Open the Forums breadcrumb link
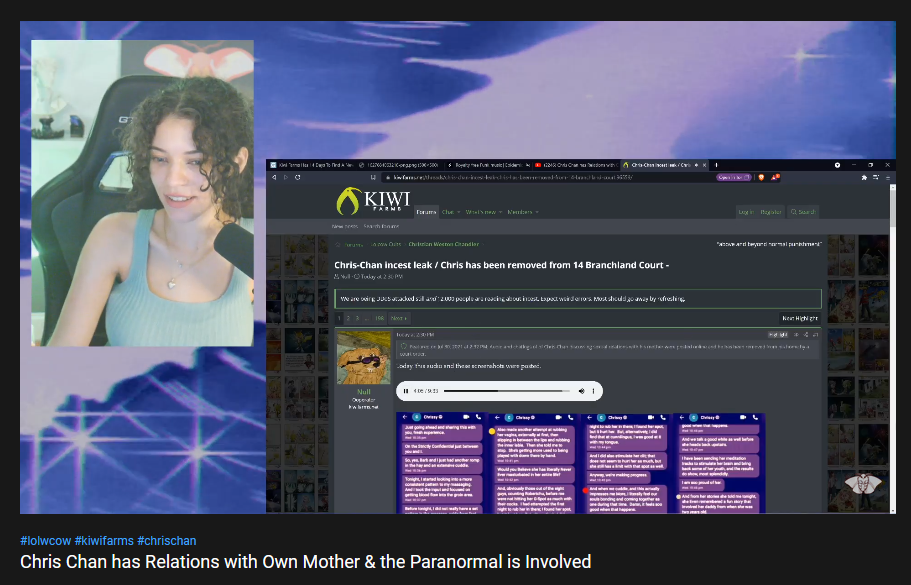 (x=353, y=245)
